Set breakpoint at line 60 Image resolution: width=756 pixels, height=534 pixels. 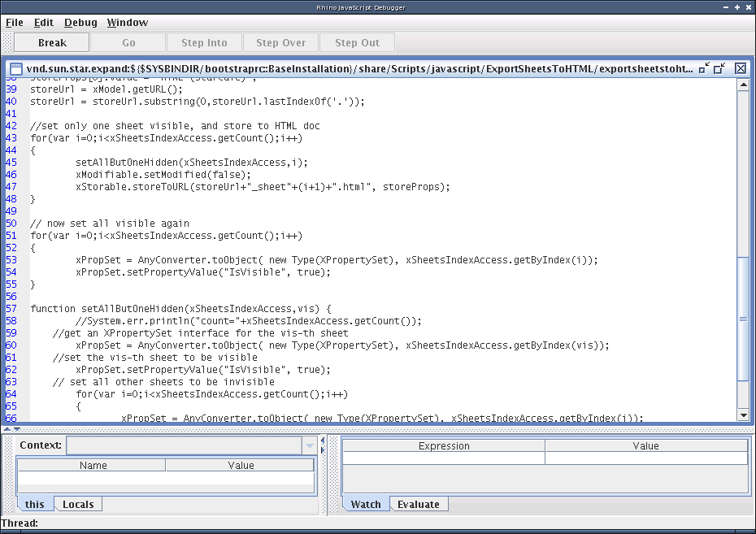pos(11,345)
